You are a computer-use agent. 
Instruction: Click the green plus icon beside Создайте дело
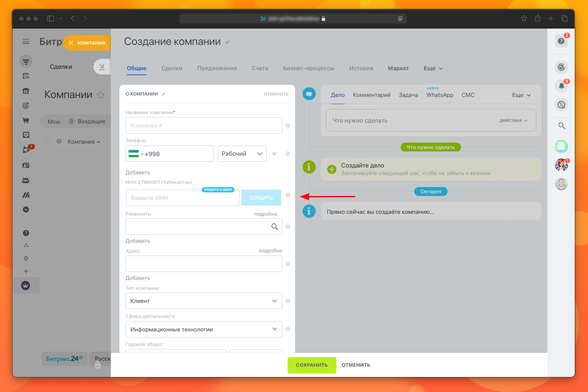tap(332, 169)
